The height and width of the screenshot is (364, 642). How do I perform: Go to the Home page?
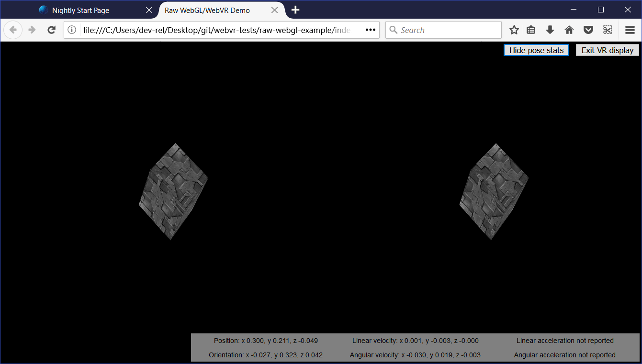tap(569, 30)
